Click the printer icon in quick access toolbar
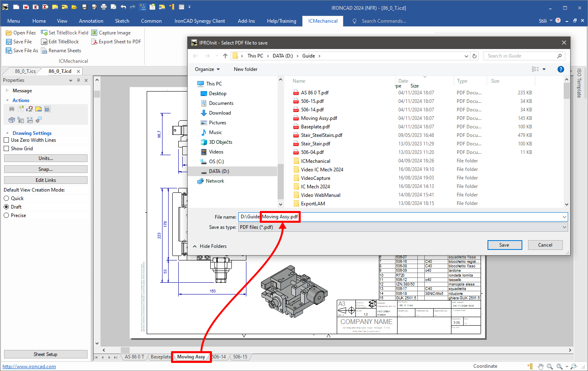The height and width of the screenshot is (371, 588). (x=104, y=7)
